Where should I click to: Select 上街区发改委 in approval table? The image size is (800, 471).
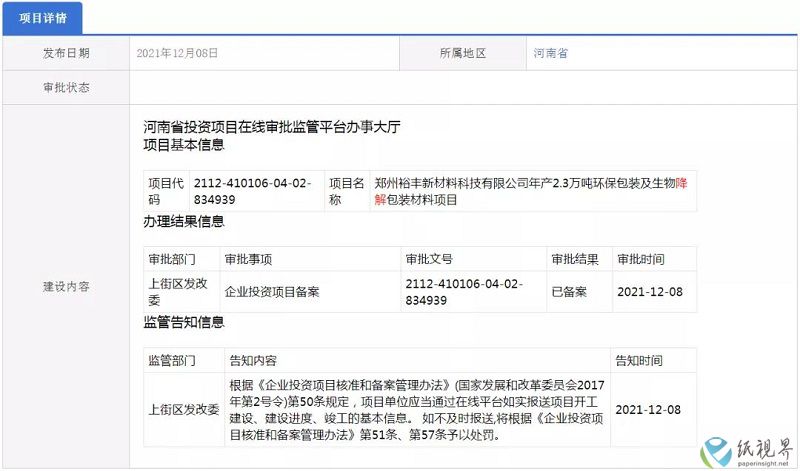click(x=178, y=292)
